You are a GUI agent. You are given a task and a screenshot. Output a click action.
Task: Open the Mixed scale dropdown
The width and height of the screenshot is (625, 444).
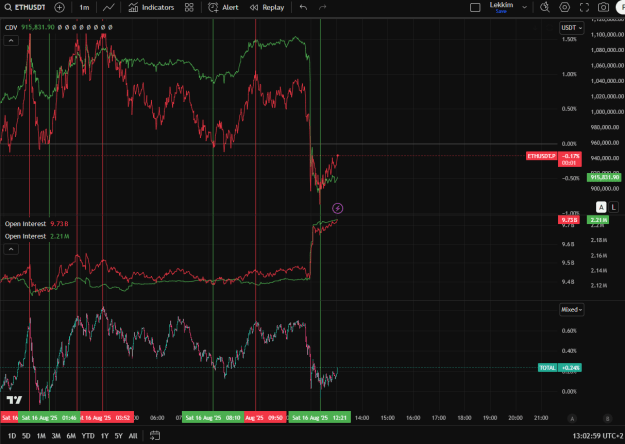(x=572, y=310)
